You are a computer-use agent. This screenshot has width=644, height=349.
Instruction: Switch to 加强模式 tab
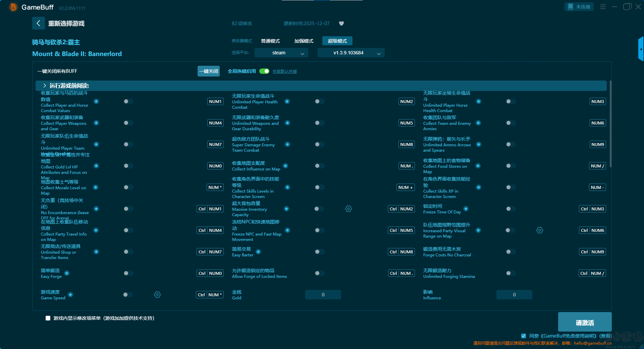(x=304, y=41)
